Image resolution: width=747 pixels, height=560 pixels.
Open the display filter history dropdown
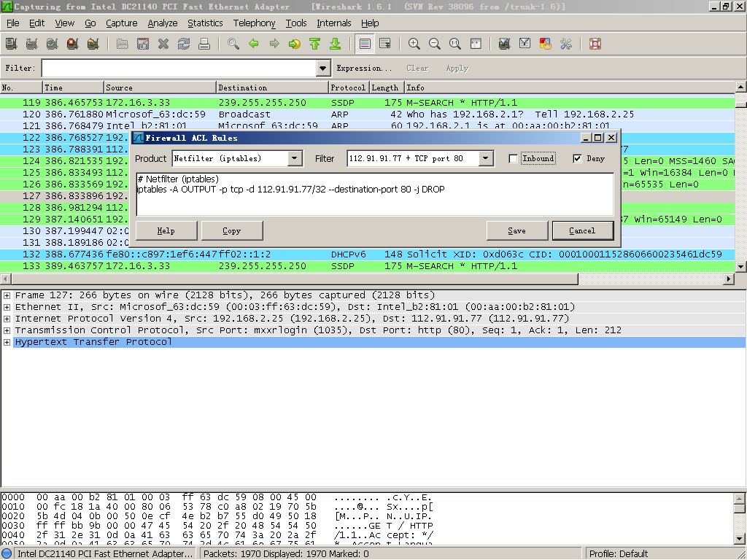click(x=323, y=68)
